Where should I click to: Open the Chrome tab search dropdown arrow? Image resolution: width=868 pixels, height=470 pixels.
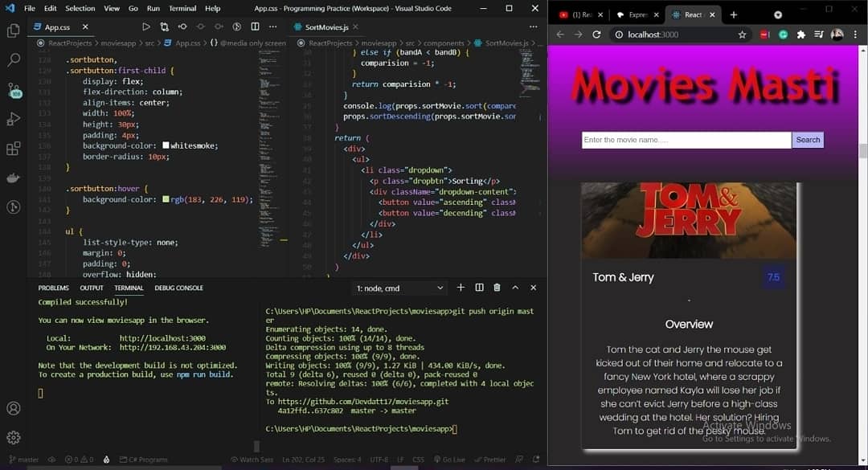[778, 15]
